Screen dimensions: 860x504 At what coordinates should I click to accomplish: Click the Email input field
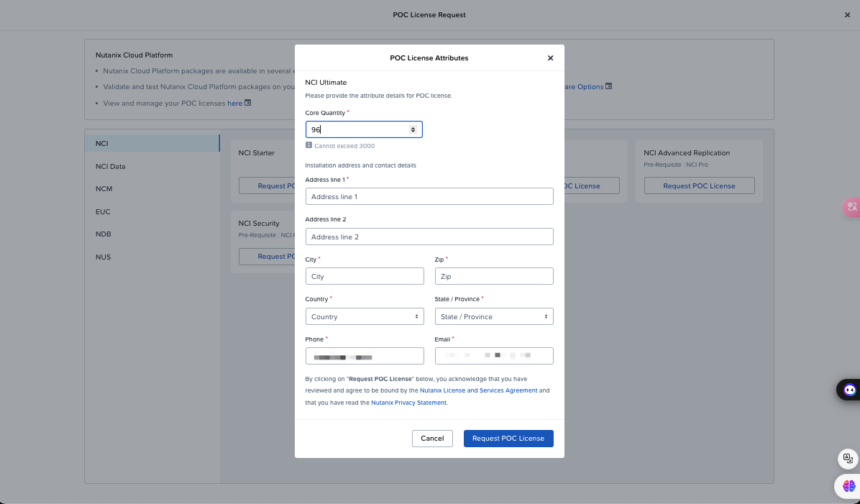[494, 356]
